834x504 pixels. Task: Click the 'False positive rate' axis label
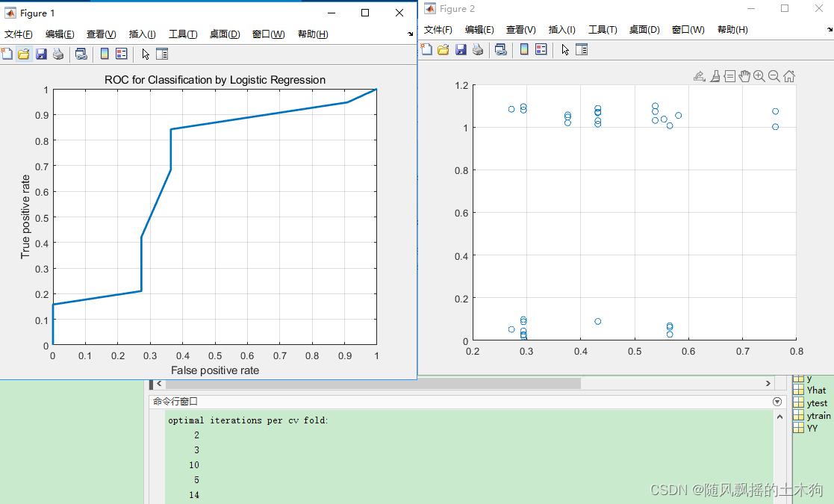point(215,370)
